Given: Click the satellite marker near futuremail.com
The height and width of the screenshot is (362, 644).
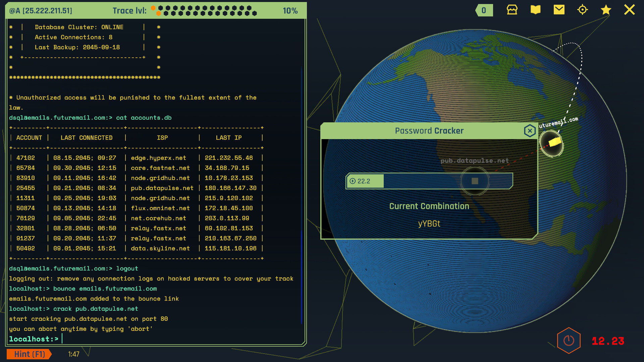Looking at the screenshot, I should click(x=552, y=143).
